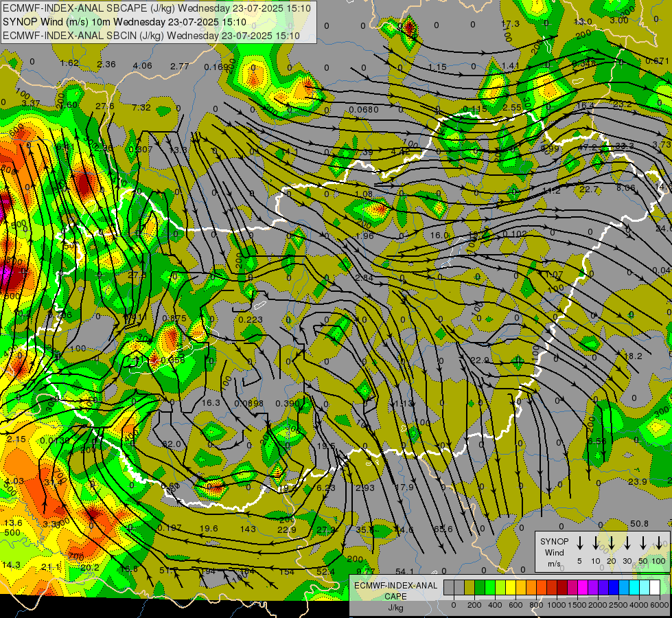Click the 50.8 value on the map

[x=640, y=524]
